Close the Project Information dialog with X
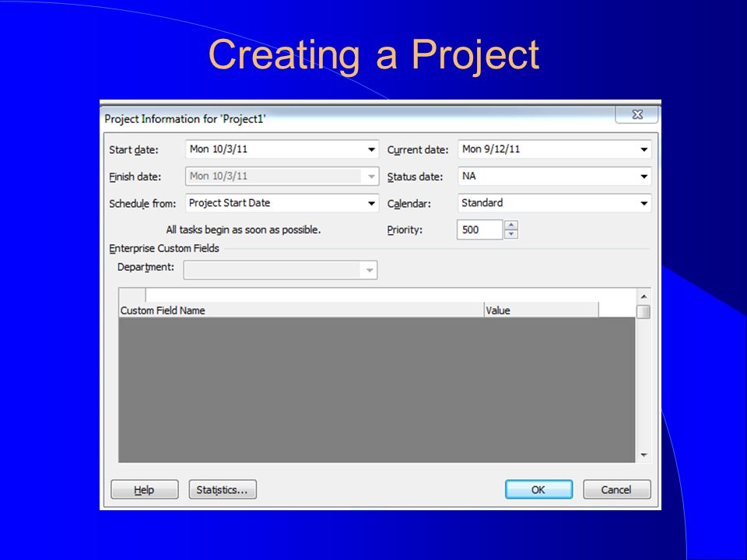Screen dimensions: 747x560 tap(637, 114)
